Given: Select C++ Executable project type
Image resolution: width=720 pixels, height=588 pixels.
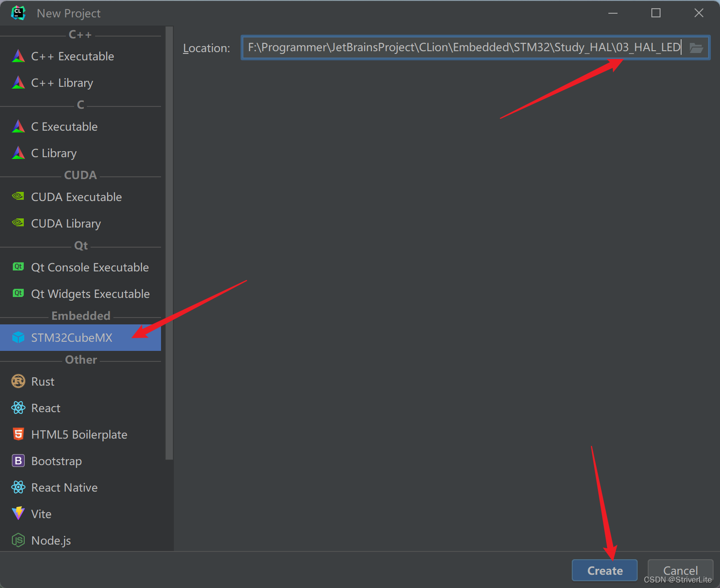Looking at the screenshot, I should click(x=80, y=56).
